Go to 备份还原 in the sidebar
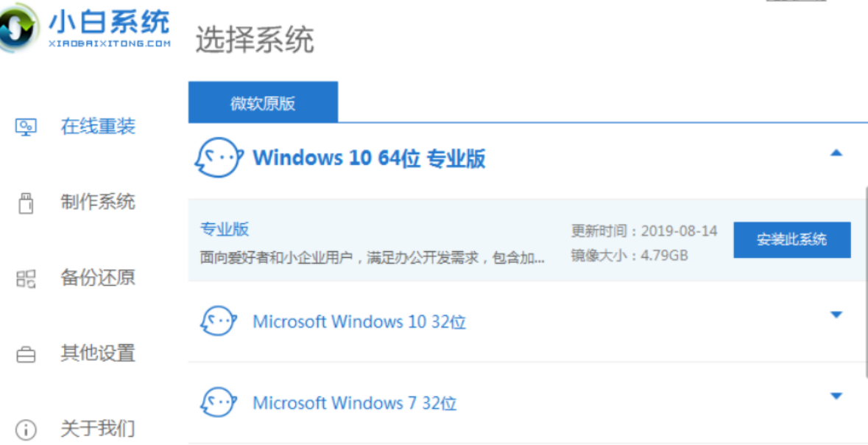The height and width of the screenshot is (445, 868). (x=98, y=278)
